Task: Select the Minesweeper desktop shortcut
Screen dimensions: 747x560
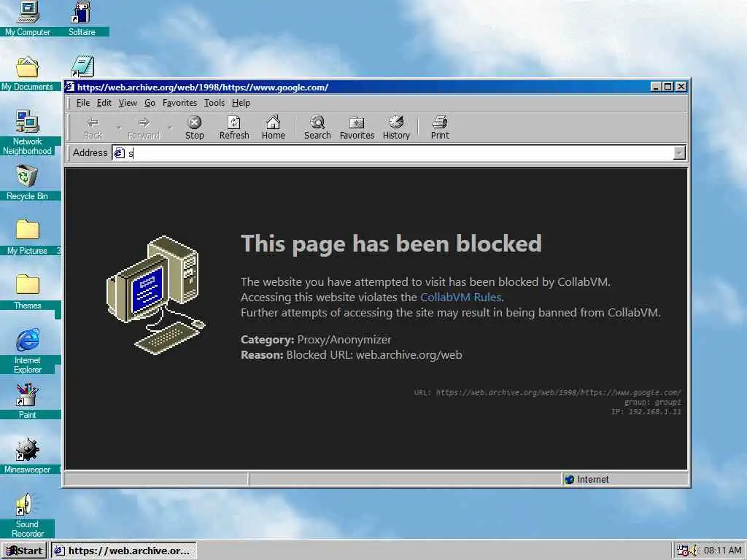Action: pos(27,456)
